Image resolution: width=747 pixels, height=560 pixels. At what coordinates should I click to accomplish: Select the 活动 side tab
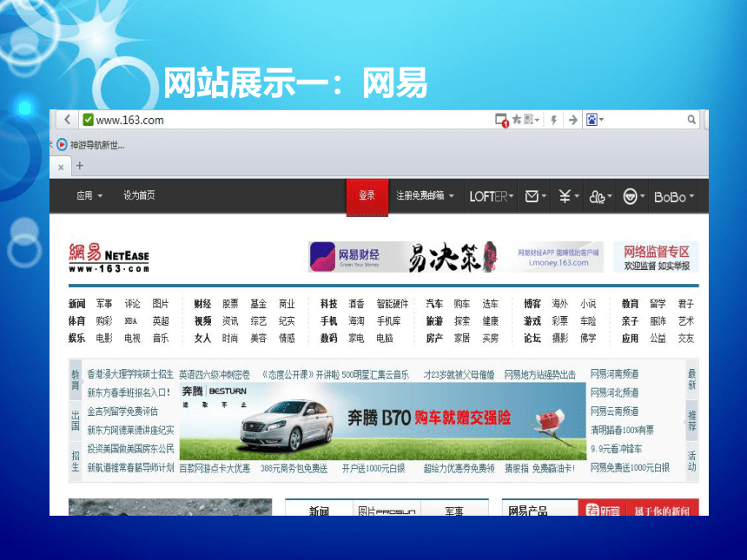coord(691,461)
